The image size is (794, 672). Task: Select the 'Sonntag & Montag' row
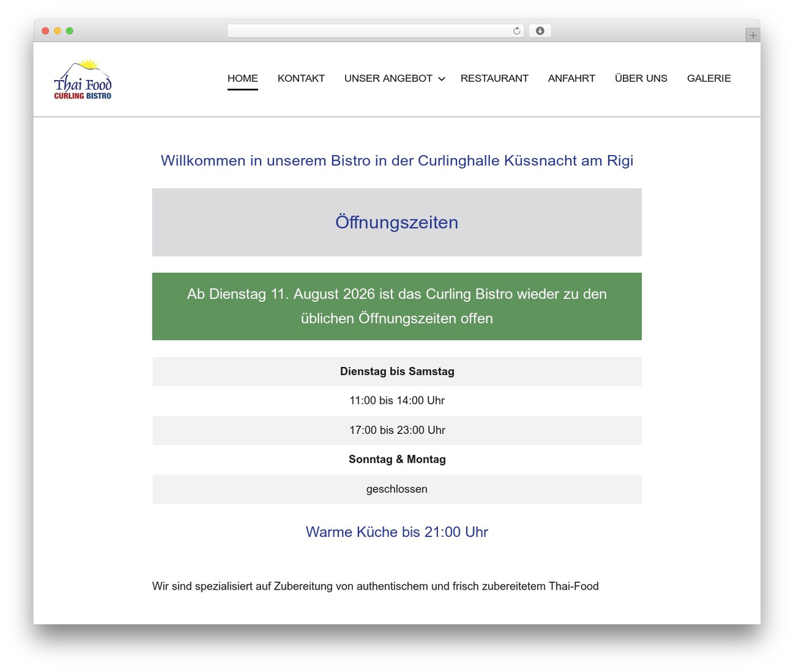point(397,459)
